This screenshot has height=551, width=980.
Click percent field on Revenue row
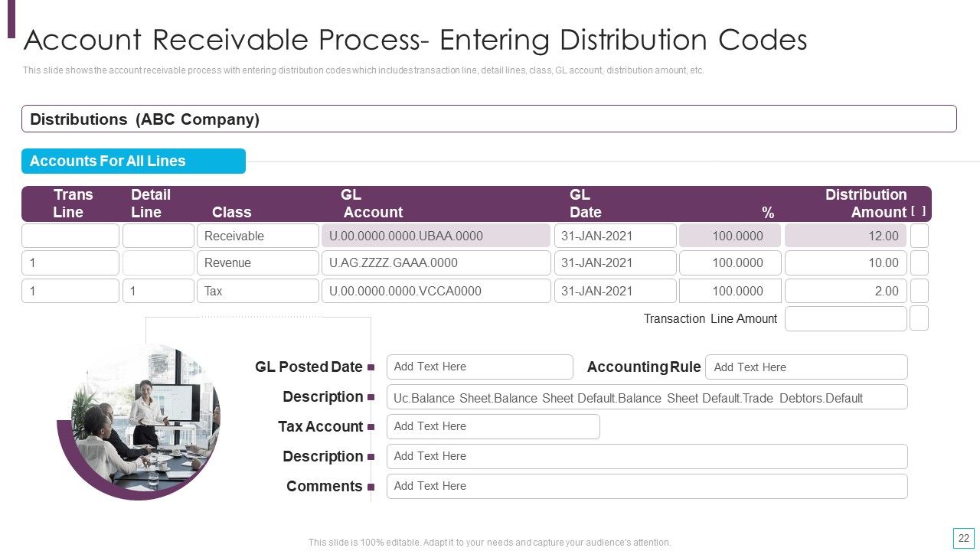coord(730,262)
